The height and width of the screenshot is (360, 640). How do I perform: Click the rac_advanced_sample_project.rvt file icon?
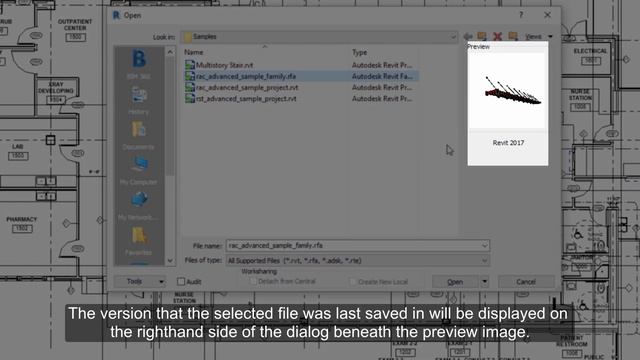189,87
